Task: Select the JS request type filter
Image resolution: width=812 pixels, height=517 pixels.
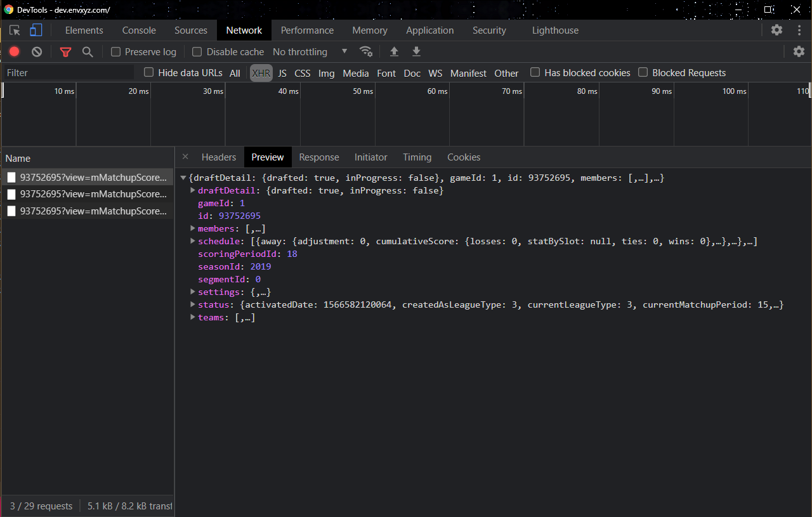Action: [282, 74]
